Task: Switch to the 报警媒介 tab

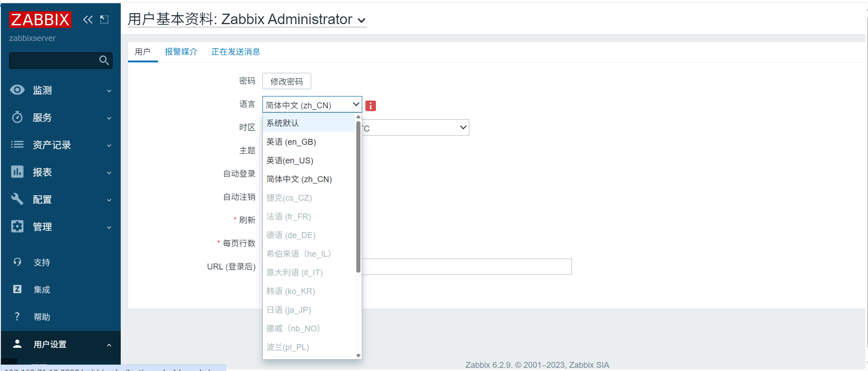Action: click(181, 52)
